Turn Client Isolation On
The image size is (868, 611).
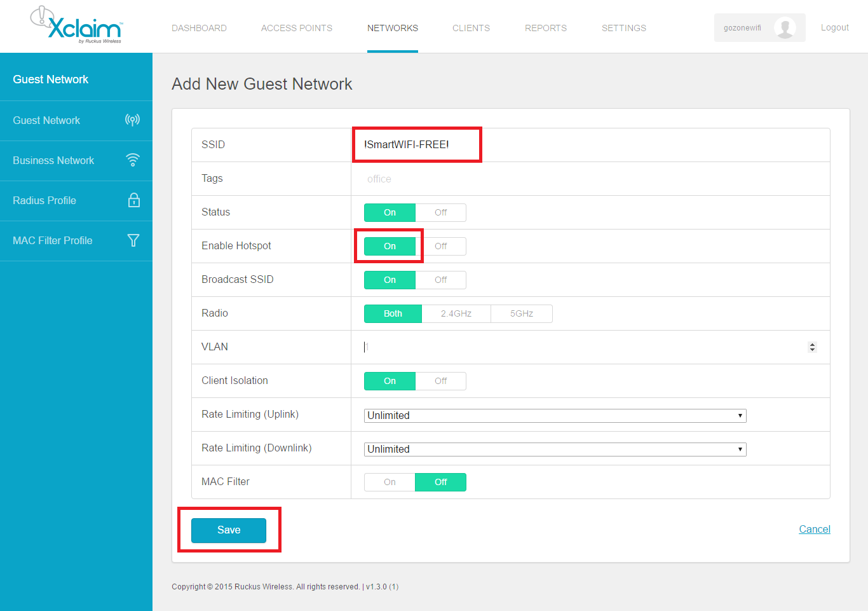click(390, 381)
